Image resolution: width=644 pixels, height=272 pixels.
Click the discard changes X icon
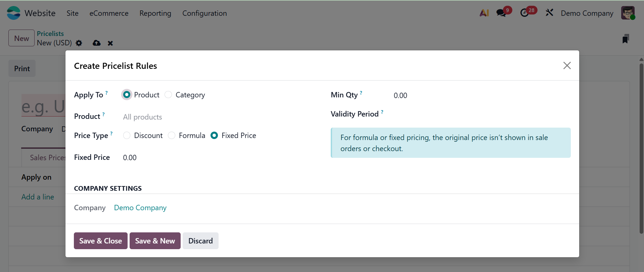[x=110, y=43]
